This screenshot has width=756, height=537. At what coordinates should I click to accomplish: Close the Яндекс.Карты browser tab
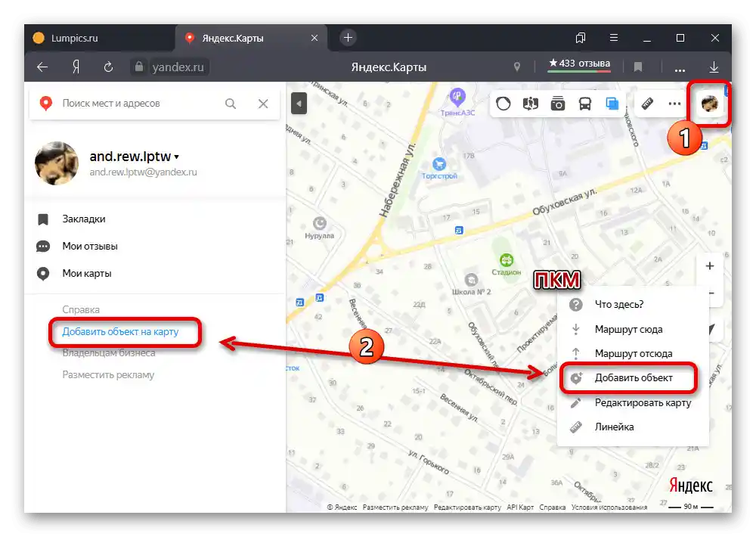click(314, 38)
